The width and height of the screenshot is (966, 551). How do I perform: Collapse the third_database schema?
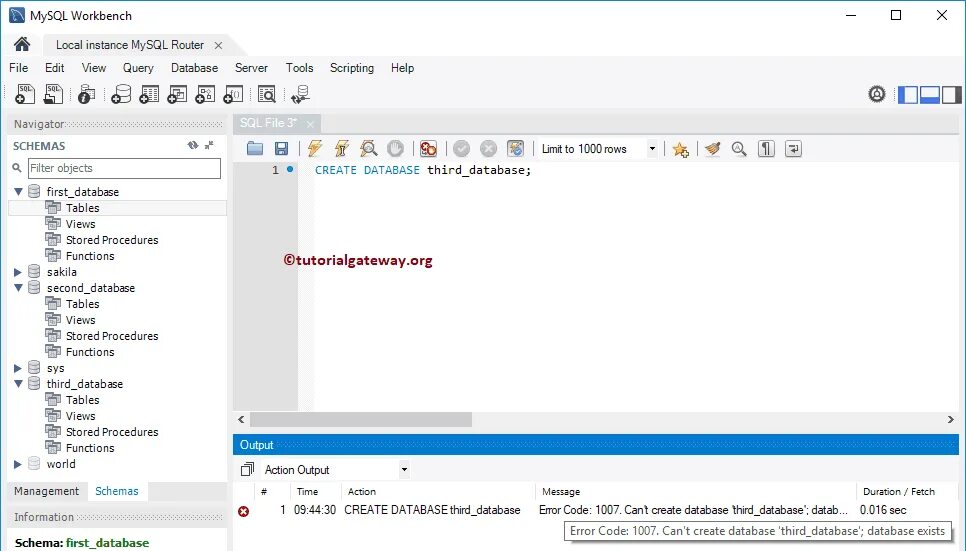(x=18, y=384)
